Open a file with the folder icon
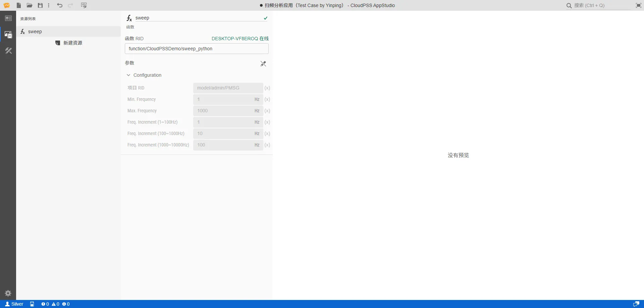This screenshot has width=644, height=308. 30,5
